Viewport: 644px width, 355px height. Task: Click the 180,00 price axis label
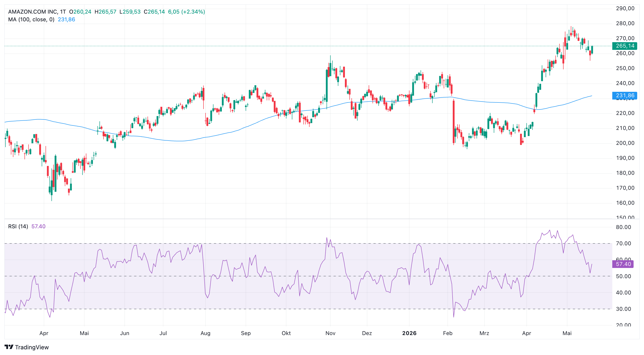coord(625,173)
